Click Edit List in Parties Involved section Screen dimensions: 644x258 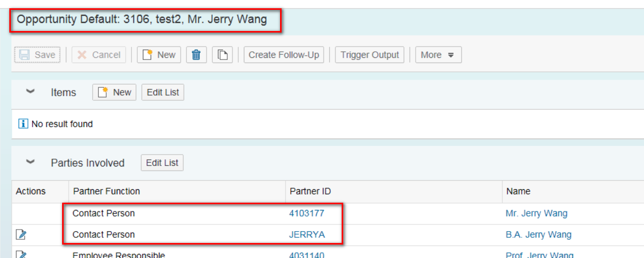tap(162, 163)
